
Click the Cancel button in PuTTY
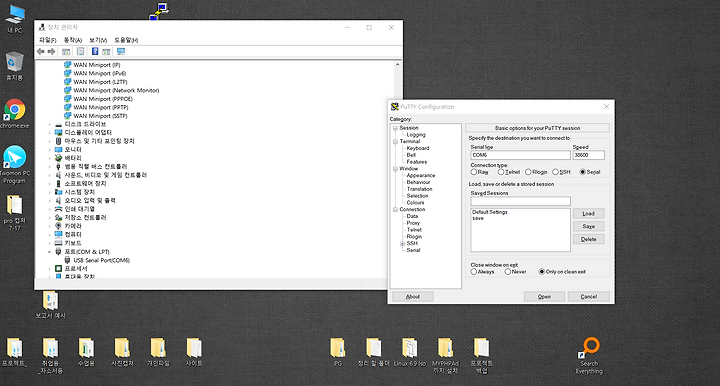click(589, 296)
